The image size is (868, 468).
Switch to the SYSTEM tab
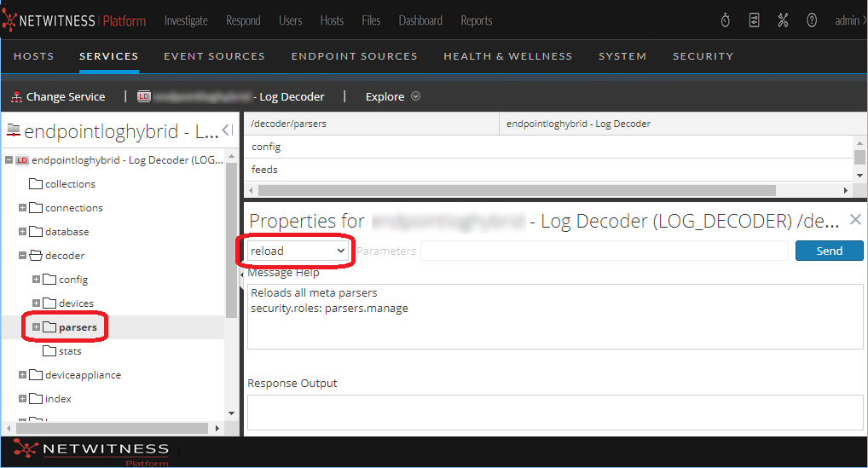pyautogui.click(x=622, y=56)
